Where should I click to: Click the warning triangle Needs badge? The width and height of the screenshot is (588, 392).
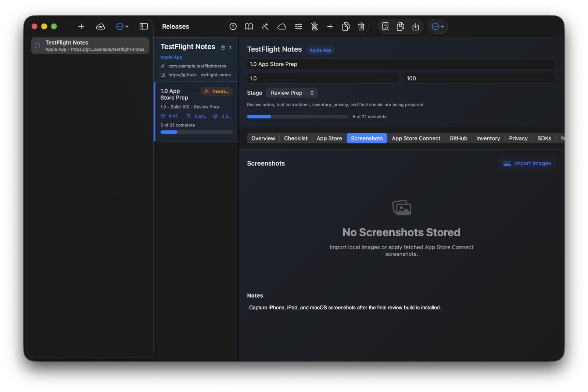pyautogui.click(x=217, y=91)
